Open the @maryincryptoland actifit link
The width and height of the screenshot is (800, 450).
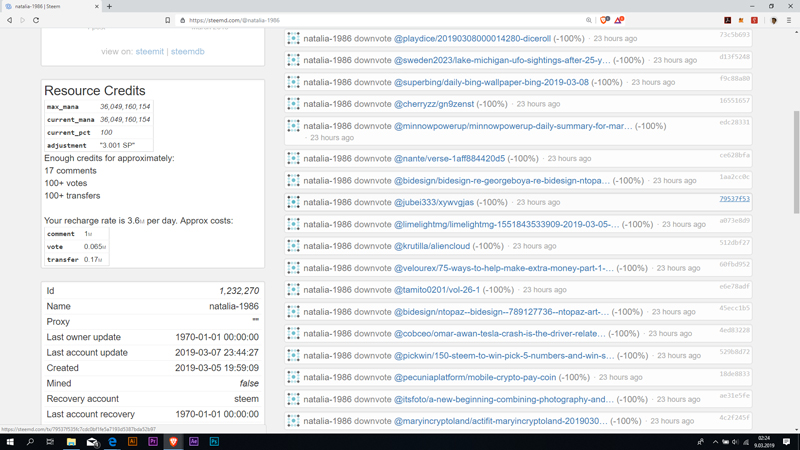tap(501, 421)
